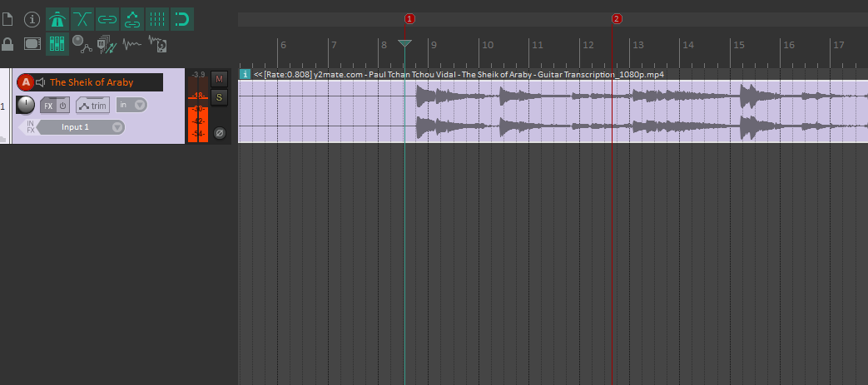Screen dimensions: 868x385
Task: Toggle item grouping chain-link icon
Action: click(107, 18)
